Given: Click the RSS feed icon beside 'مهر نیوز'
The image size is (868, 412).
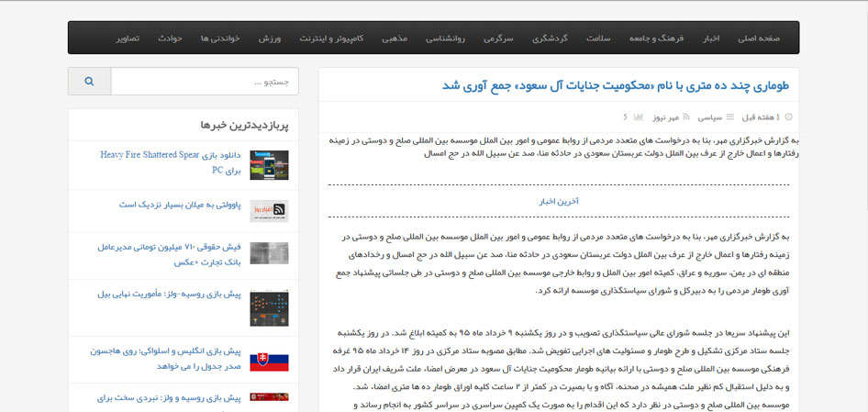Looking at the screenshot, I should 686,117.
